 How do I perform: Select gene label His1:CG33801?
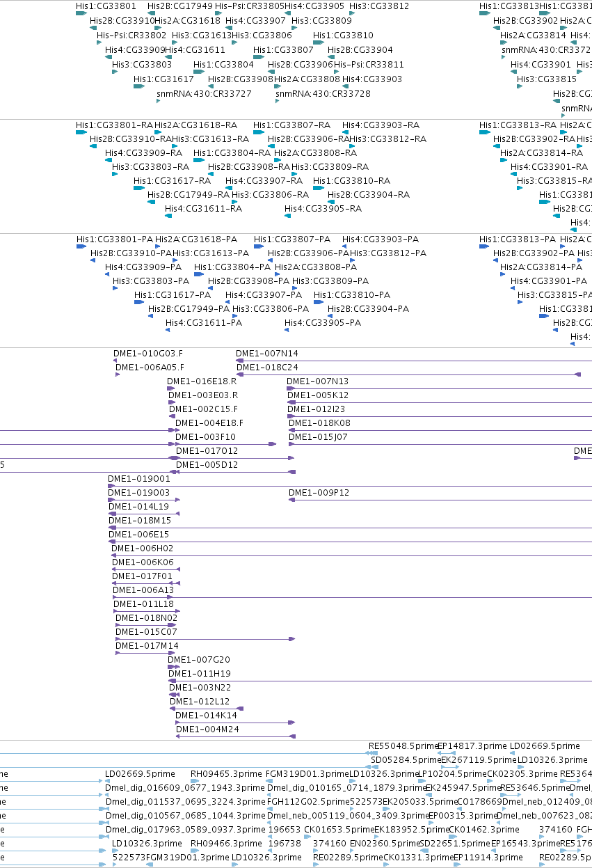pos(105,6)
